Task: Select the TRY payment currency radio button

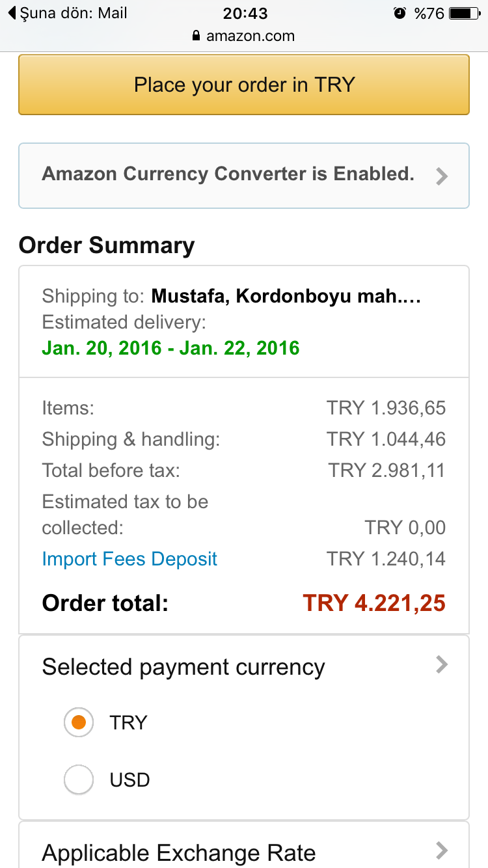Action: [x=79, y=722]
